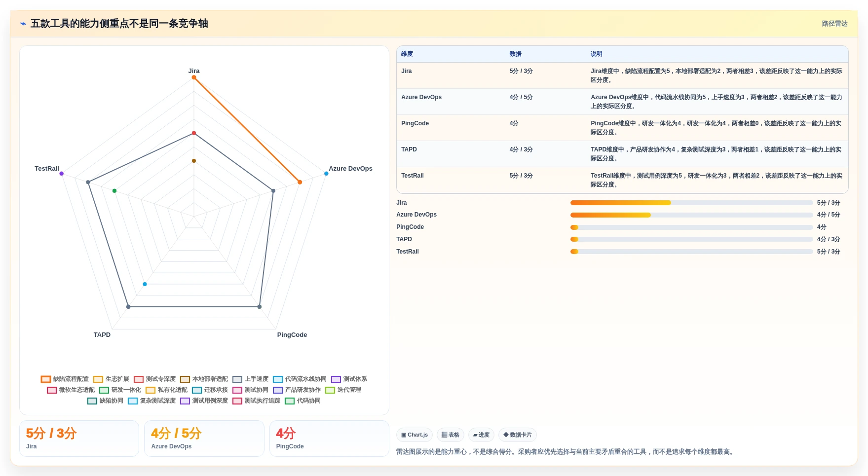The width and height of the screenshot is (868, 476).
Task: Click the Azure DevOps progress bar
Action: point(692,215)
